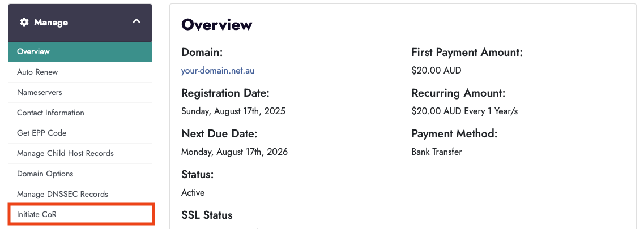Image resolution: width=644 pixels, height=229 pixels.
Task: Open Contact Information page
Action: 50,113
